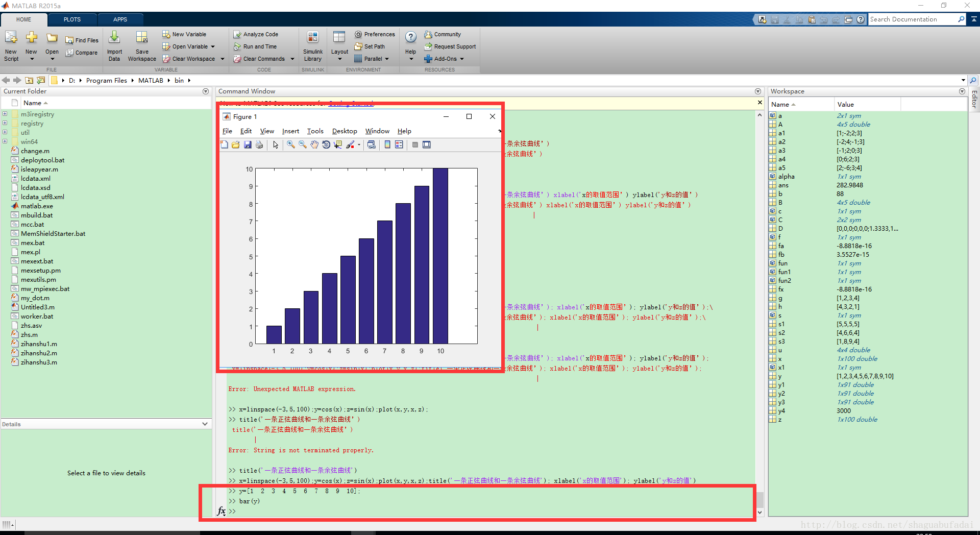Click the Browse for Folder icon
This screenshot has height=535, width=980.
tap(41, 80)
